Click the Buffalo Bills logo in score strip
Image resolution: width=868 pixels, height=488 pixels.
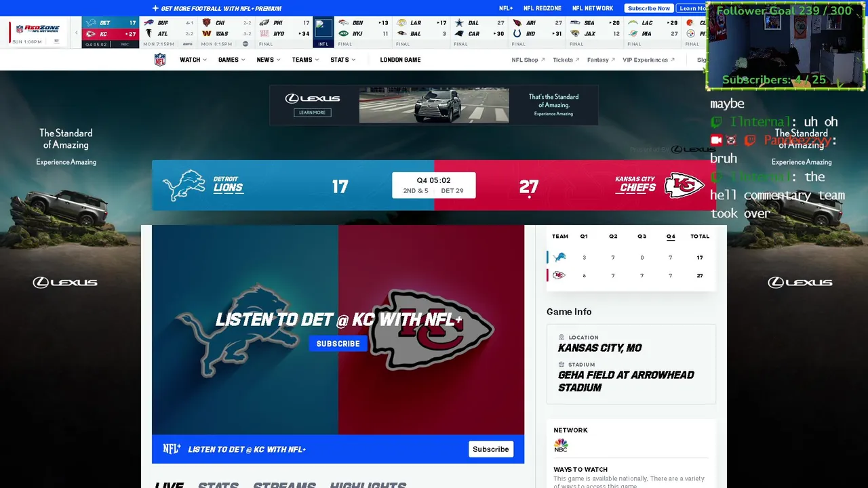click(149, 23)
